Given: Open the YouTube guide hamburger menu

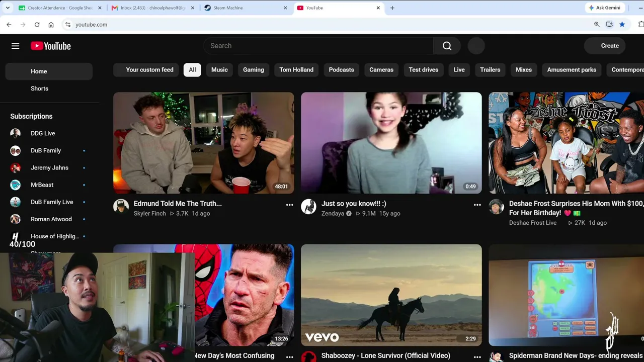Looking at the screenshot, I should coord(16,46).
